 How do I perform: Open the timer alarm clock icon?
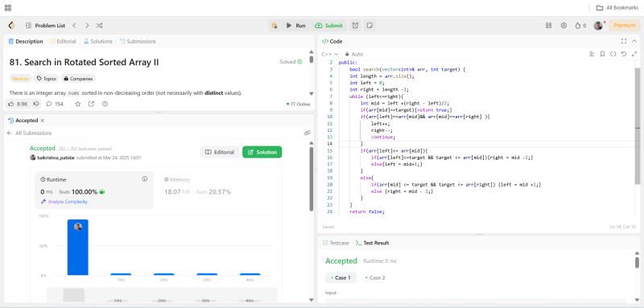(x=355, y=26)
